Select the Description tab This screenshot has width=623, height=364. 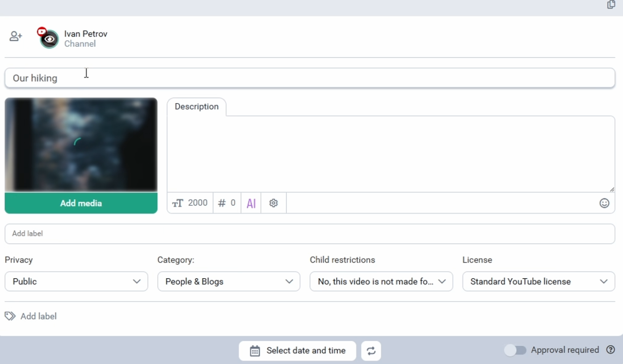(197, 107)
